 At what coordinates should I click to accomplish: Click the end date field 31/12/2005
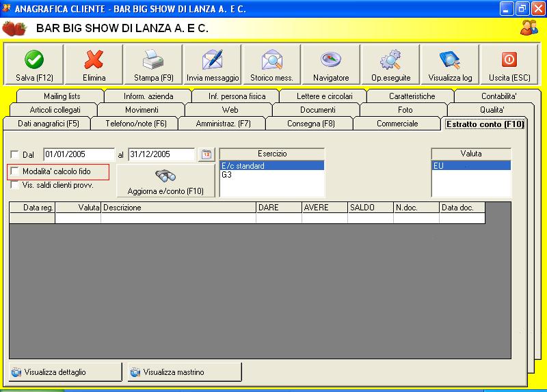point(161,154)
